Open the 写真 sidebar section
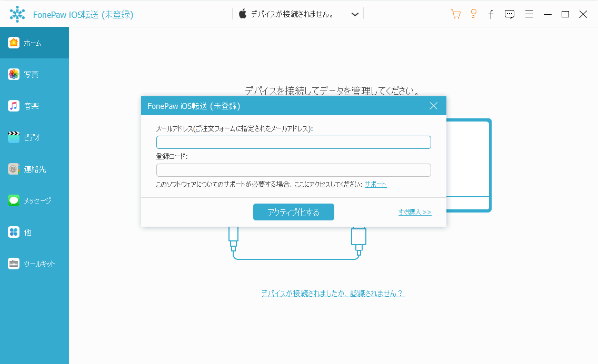Viewport: 598px width, 364px height. [x=34, y=74]
